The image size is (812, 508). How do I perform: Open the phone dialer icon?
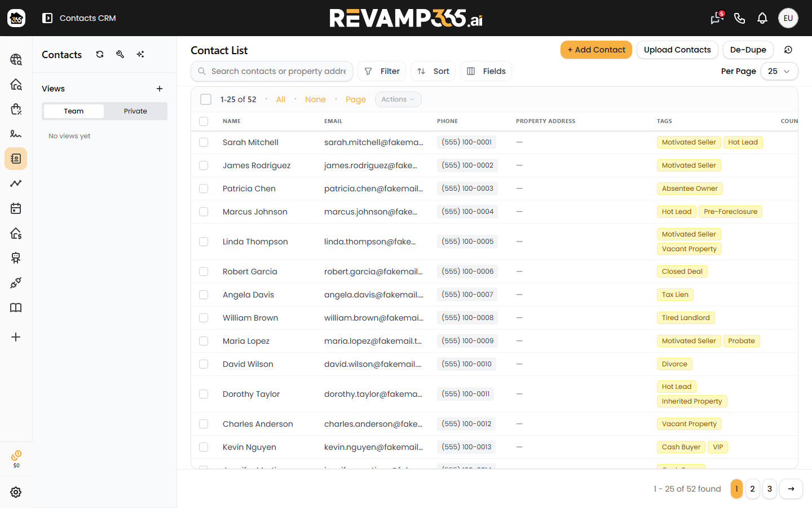pyautogui.click(x=740, y=18)
